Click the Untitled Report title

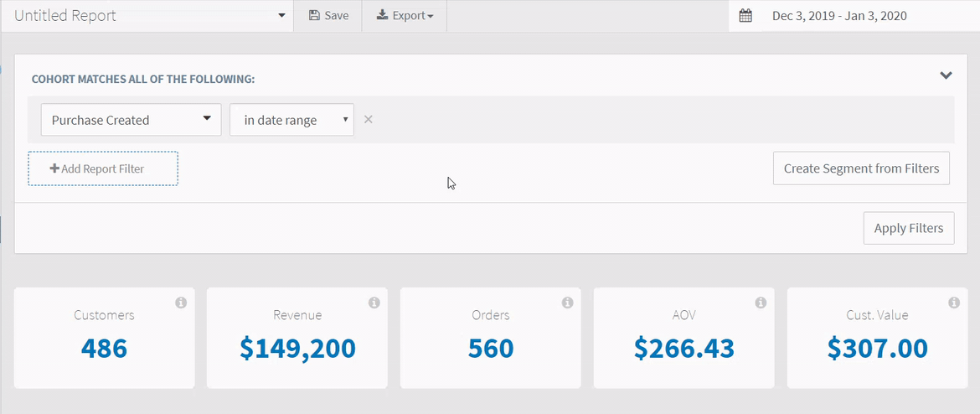click(65, 16)
